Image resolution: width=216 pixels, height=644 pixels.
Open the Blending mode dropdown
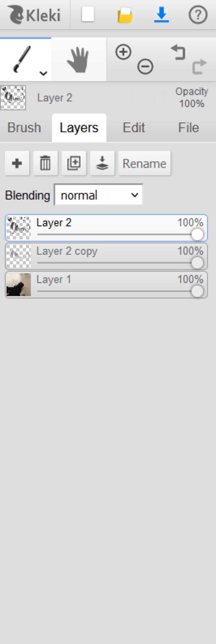pyautogui.click(x=99, y=195)
